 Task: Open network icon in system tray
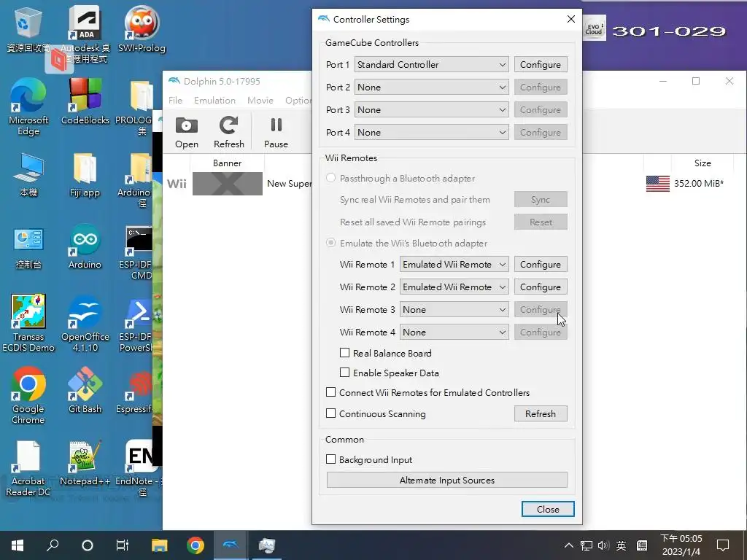[x=587, y=545]
